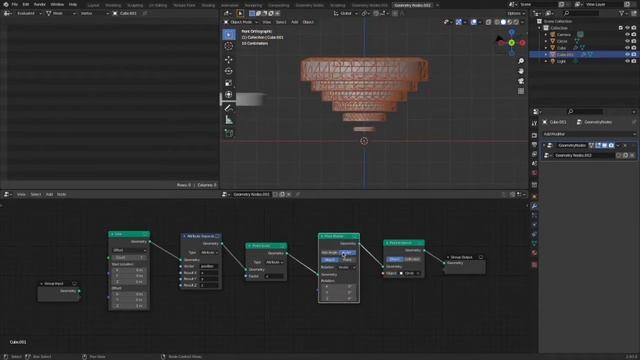Viewport: 640px width, 360px height.
Task: Open the Global transform orientation dropdown
Action: [x=345, y=13]
